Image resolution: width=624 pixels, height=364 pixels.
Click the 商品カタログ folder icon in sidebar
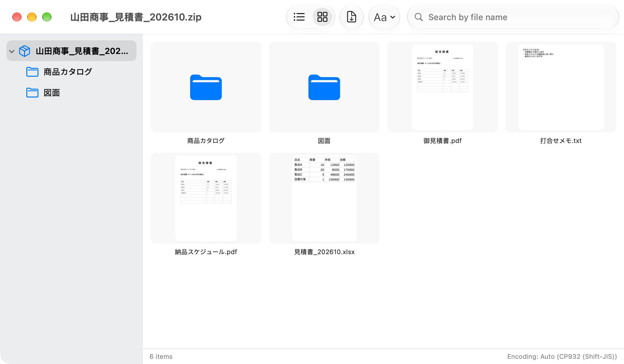click(x=32, y=72)
